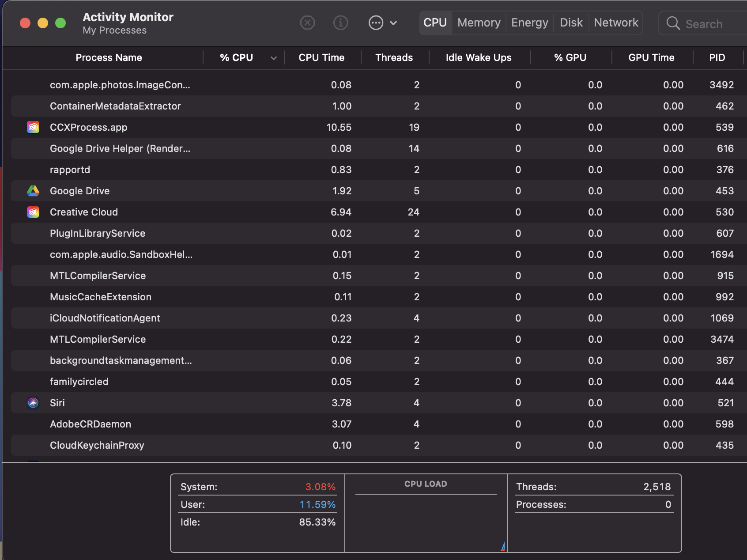Switch to the Network tab
This screenshot has height=560, width=747.
[x=616, y=23]
